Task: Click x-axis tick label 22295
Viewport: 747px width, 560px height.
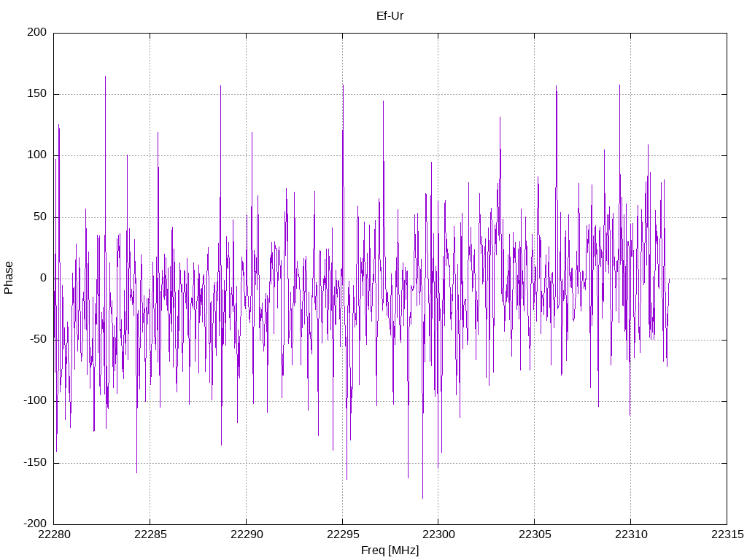Action: 343,534
